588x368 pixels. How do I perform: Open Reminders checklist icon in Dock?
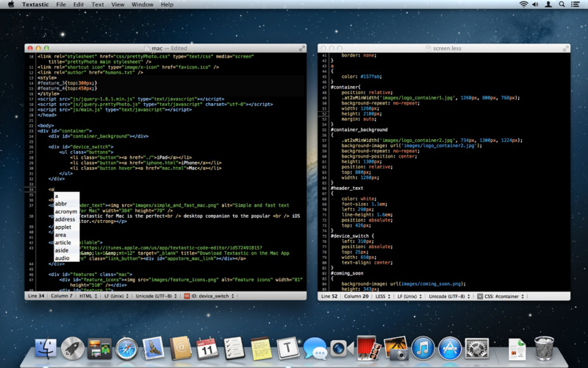tap(234, 348)
